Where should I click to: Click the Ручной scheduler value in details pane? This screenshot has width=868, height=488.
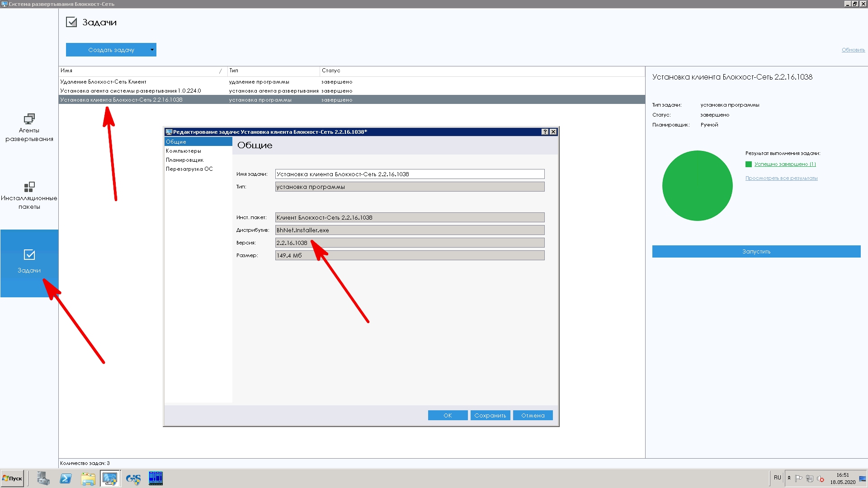coord(709,125)
